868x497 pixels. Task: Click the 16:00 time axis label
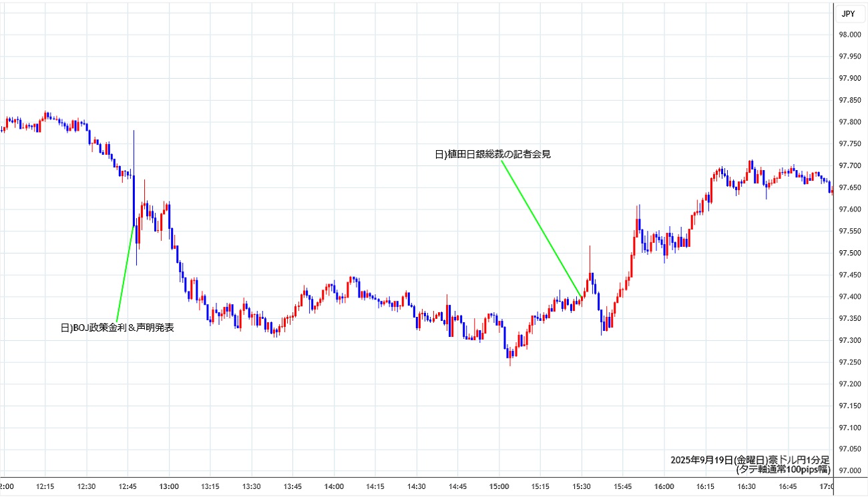coord(665,486)
